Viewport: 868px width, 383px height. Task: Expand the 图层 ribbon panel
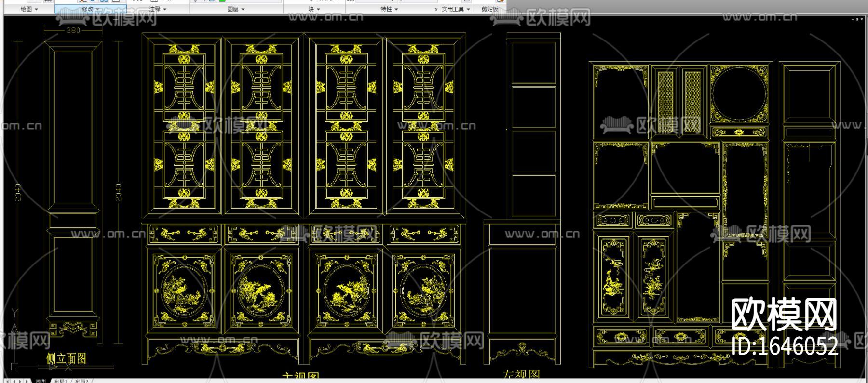point(236,9)
